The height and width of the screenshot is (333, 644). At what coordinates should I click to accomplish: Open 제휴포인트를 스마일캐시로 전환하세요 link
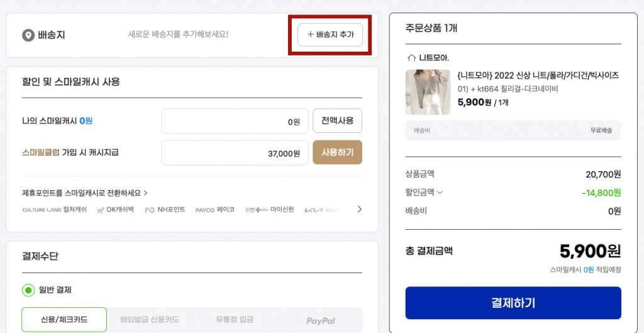click(x=85, y=193)
